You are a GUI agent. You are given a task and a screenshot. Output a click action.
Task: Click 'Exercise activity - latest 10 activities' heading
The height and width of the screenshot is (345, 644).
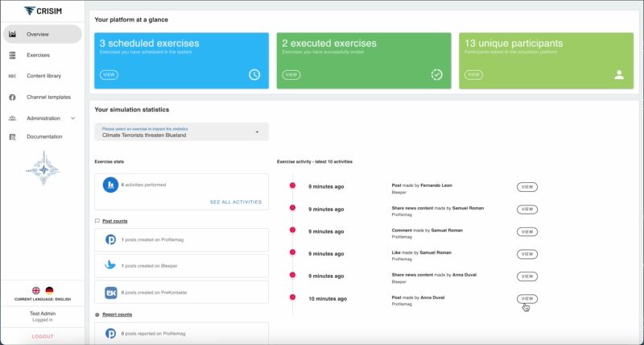[x=315, y=161]
